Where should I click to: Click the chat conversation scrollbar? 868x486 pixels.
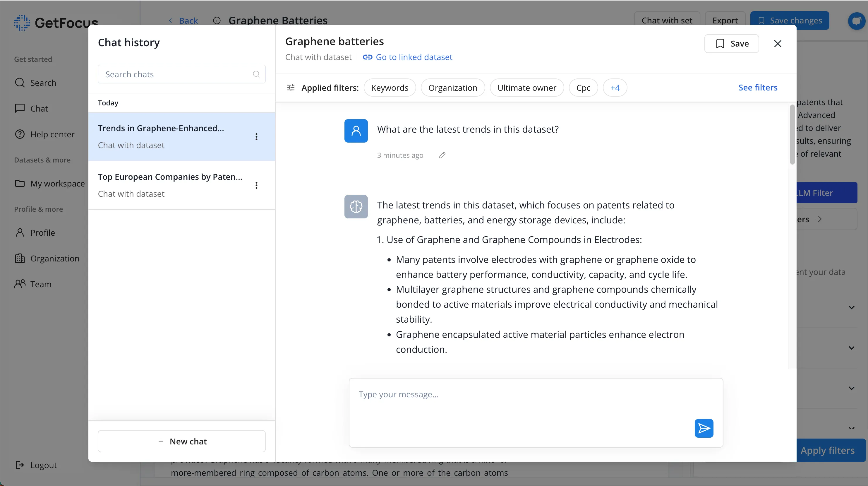click(x=792, y=135)
